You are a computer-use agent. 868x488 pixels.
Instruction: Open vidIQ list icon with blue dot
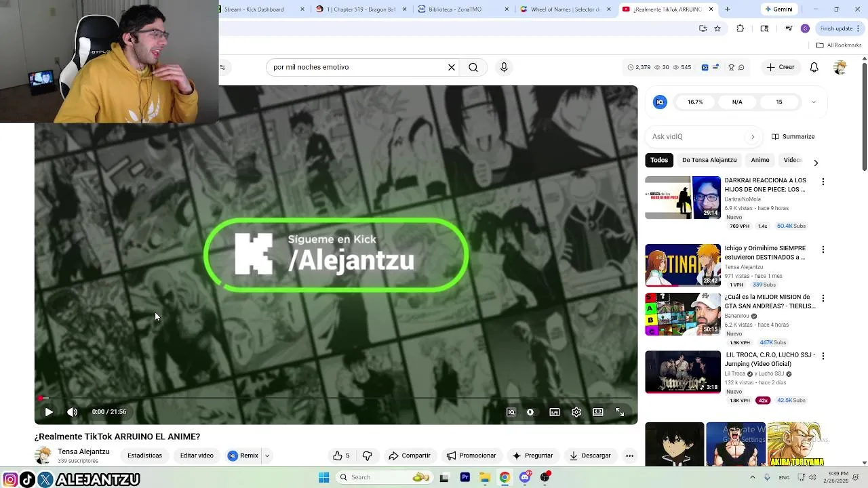click(715, 67)
